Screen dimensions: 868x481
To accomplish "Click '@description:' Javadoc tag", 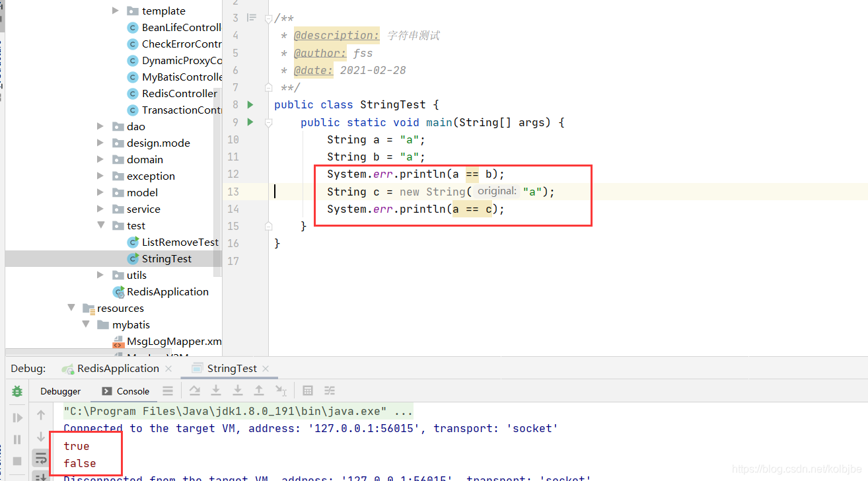I will point(337,36).
